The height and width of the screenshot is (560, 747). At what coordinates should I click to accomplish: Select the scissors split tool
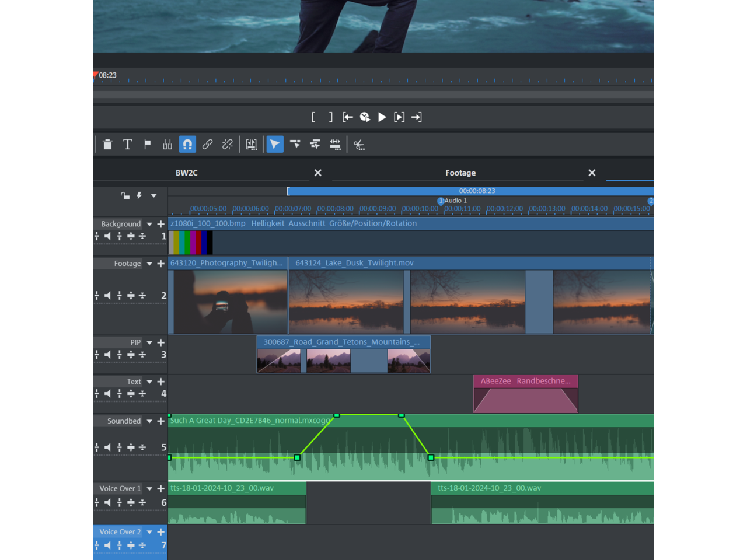pyautogui.click(x=359, y=145)
